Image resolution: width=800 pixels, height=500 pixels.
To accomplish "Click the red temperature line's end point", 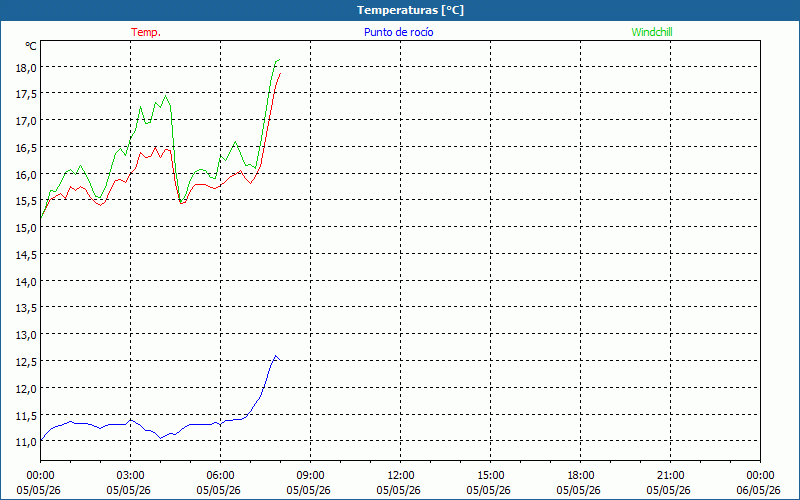I will tap(281, 73).
